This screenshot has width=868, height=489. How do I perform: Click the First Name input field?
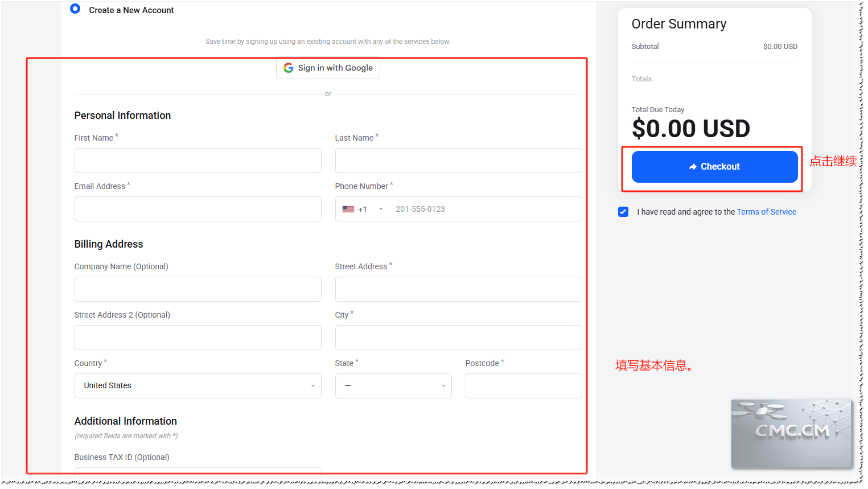[x=198, y=161]
